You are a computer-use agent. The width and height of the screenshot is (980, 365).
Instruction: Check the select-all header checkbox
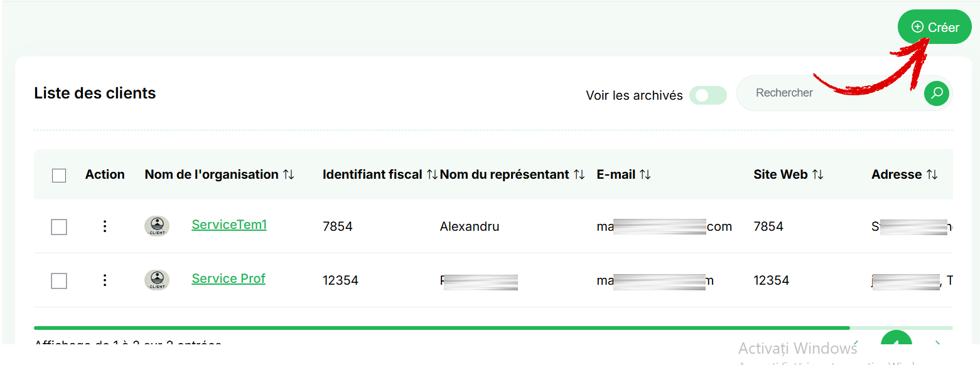(x=59, y=176)
